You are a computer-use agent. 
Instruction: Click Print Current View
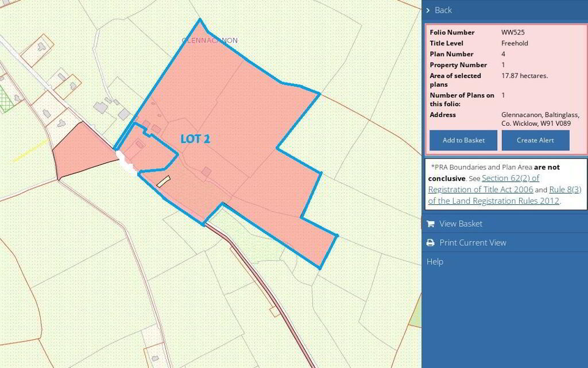pyautogui.click(x=473, y=242)
